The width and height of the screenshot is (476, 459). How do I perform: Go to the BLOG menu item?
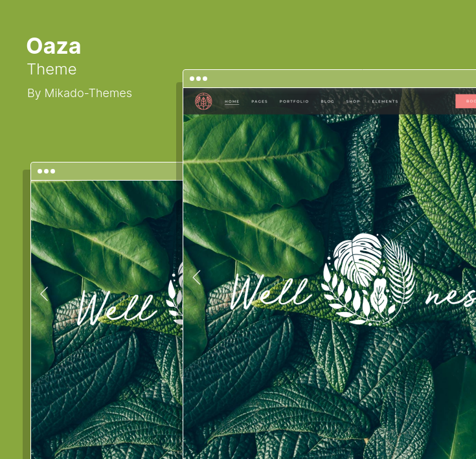click(x=328, y=102)
